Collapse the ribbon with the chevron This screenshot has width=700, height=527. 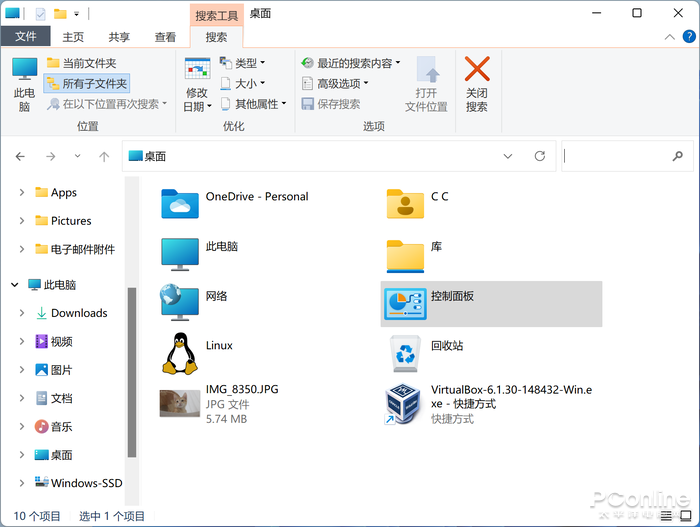[670, 37]
